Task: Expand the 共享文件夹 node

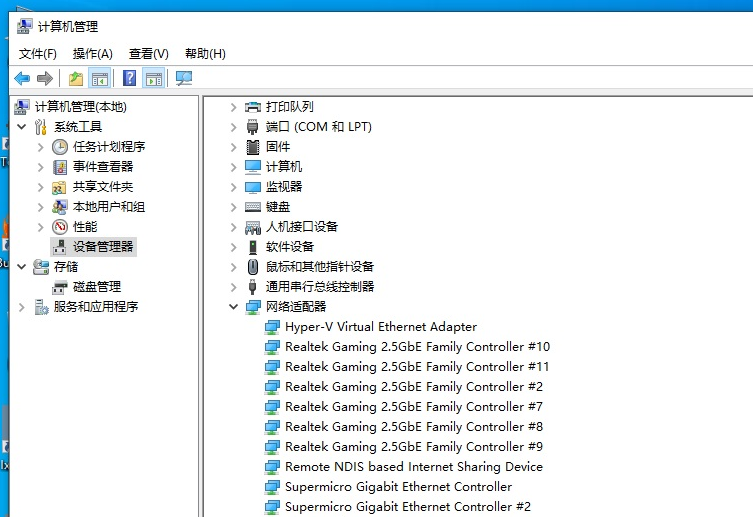Action: pyautogui.click(x=41, y=187)
